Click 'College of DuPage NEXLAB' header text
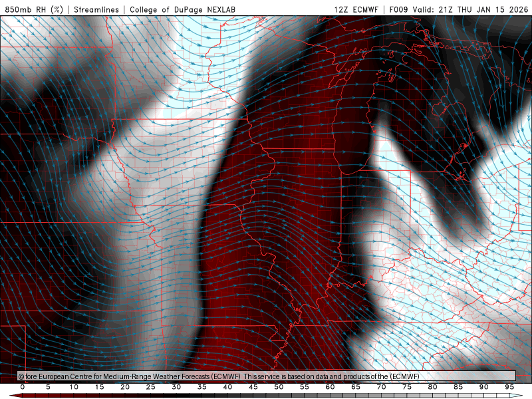532x399 pixels. tap(182, 9)
